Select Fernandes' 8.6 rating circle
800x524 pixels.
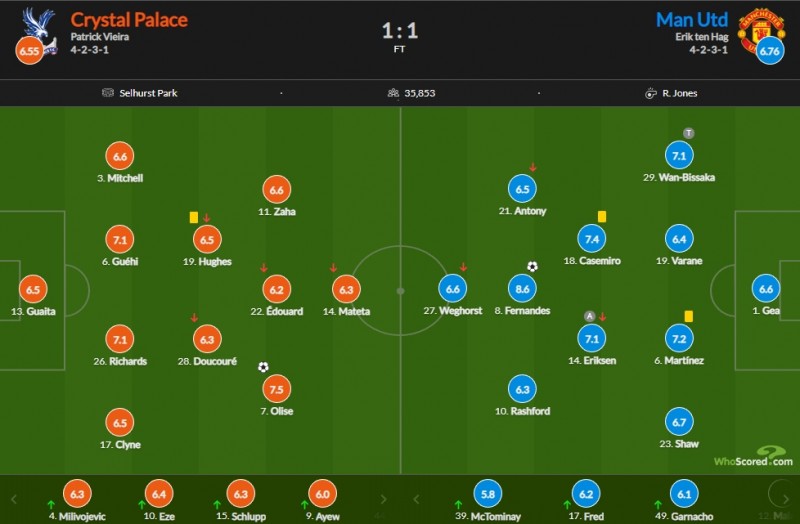pos(522,289)
